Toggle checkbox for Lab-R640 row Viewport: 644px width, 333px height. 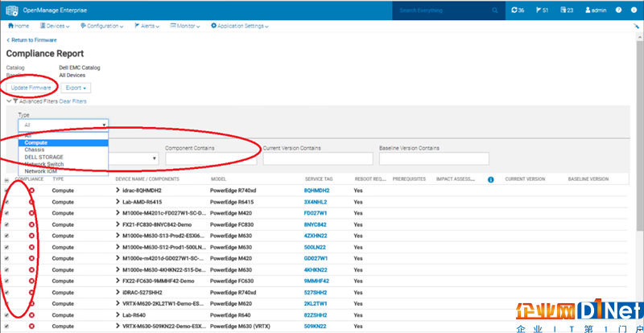click(6, 315)
